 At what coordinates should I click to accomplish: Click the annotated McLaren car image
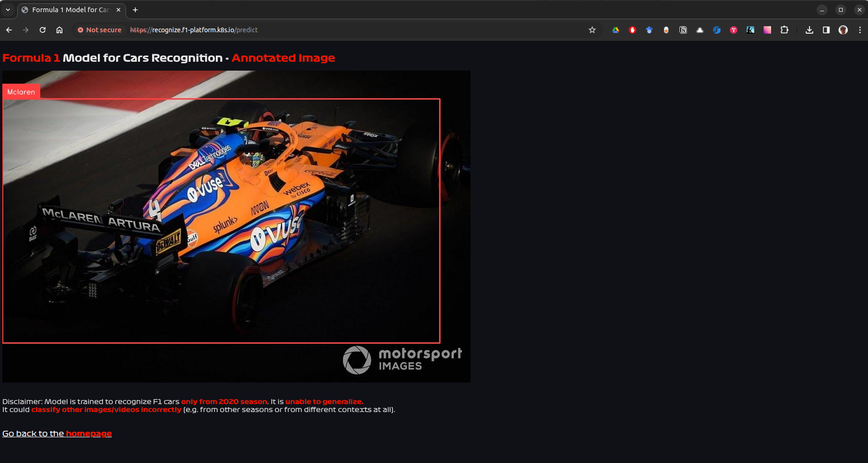[236, 226]
